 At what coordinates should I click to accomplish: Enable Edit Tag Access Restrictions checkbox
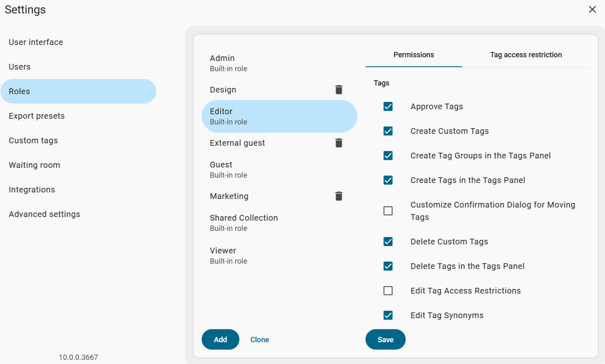pyautogui.click(x=388, y=291)
